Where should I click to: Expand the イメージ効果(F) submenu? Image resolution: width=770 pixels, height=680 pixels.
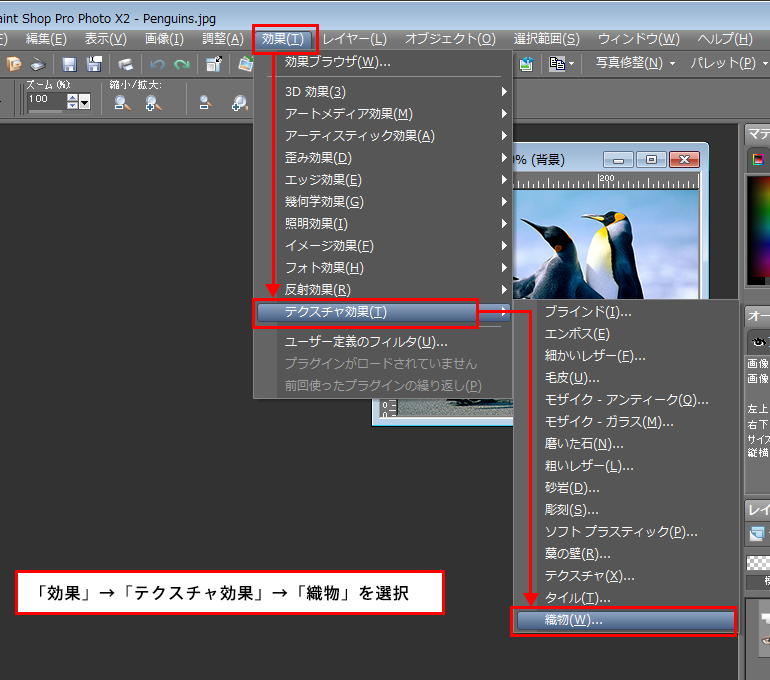pos(383,246)
